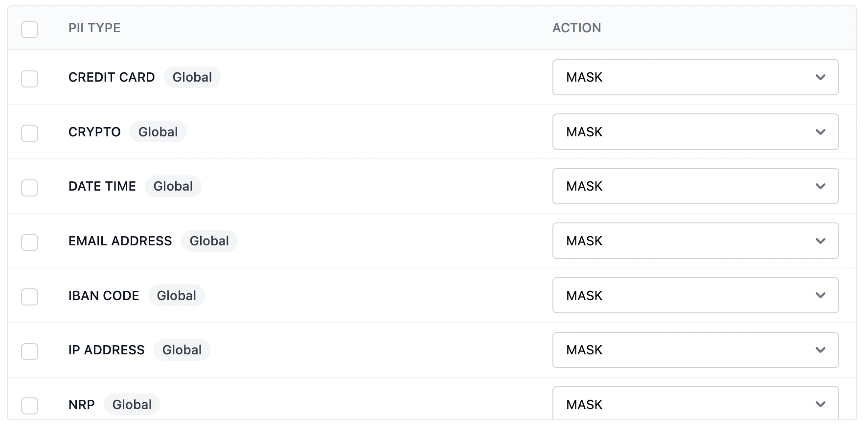
Task: Click the PII TYPE column header
Action: pyautogui.click(x=95, y=28)
